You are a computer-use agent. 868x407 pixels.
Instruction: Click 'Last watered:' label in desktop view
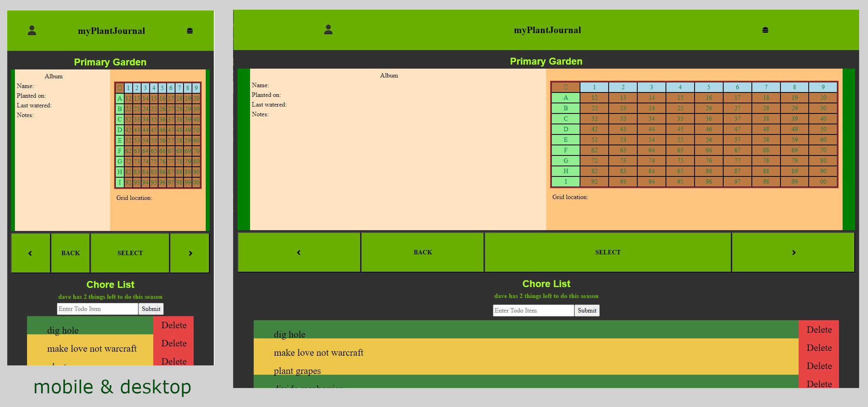(269, 105)
